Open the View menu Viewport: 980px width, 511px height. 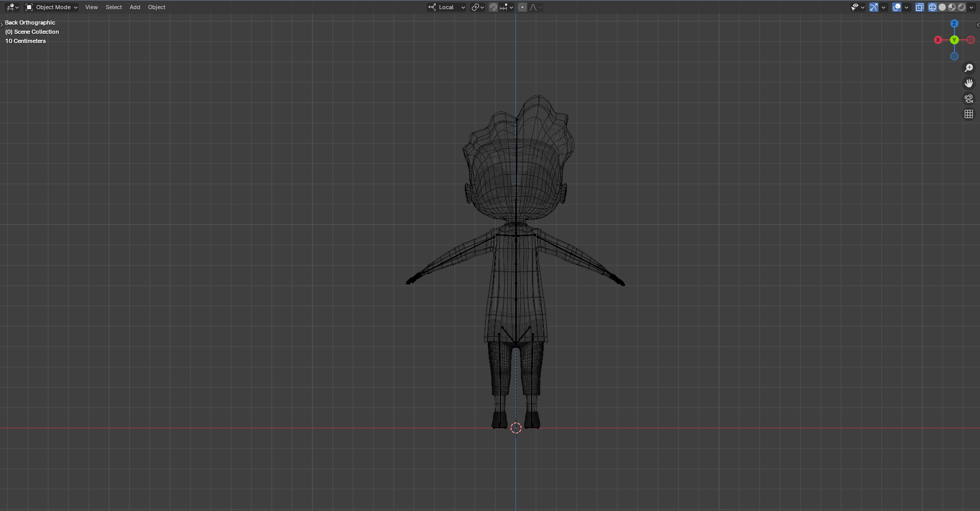pyautogui.click(x=91, y=7)
